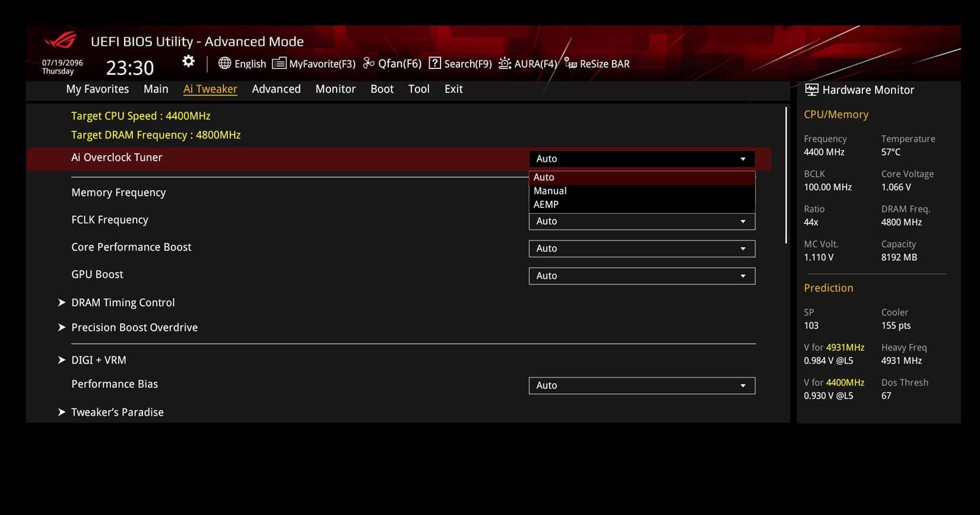This screenshot has height=515, width=980.
Task: Expand the DIGI + VRM submenu
Action: pos(99,360)
